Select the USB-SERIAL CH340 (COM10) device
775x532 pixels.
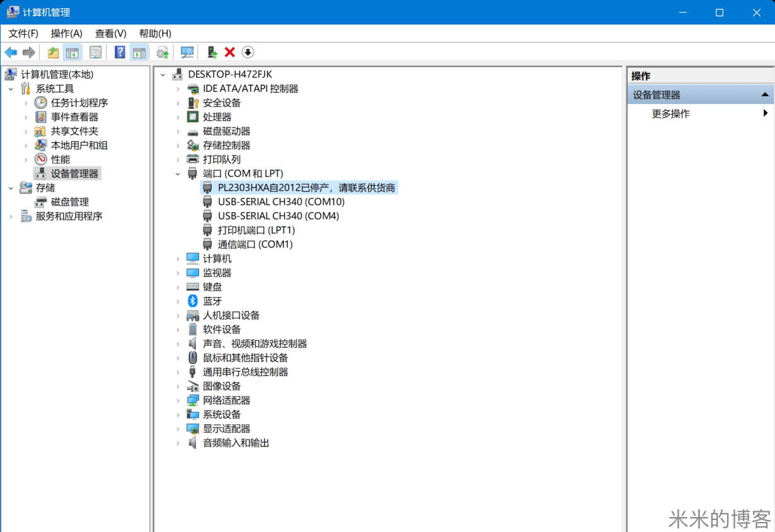click(x=280, y=201)
